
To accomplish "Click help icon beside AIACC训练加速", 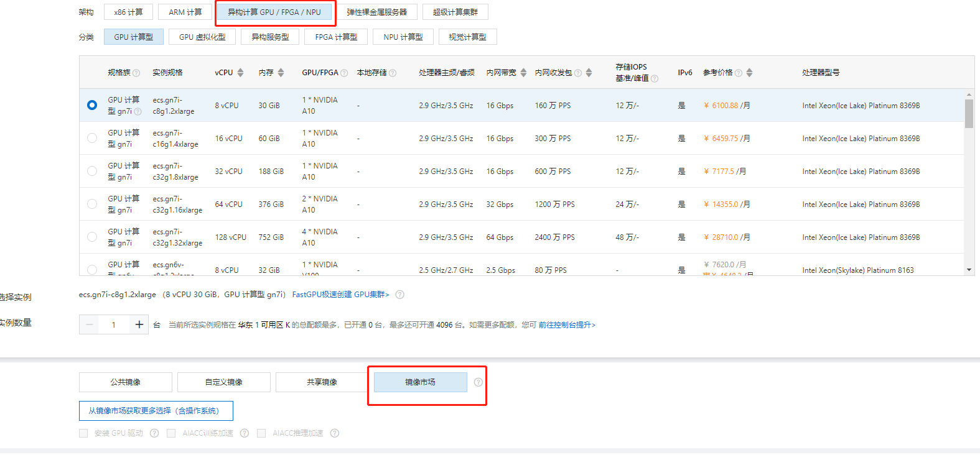I will pyautogui.click(x=245, y=433).
